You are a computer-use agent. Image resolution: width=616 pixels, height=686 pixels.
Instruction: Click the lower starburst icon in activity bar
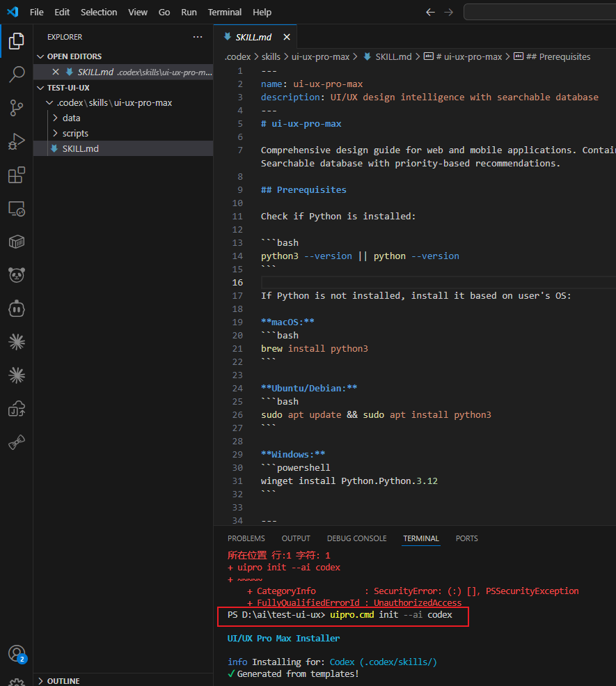[16, 375]
